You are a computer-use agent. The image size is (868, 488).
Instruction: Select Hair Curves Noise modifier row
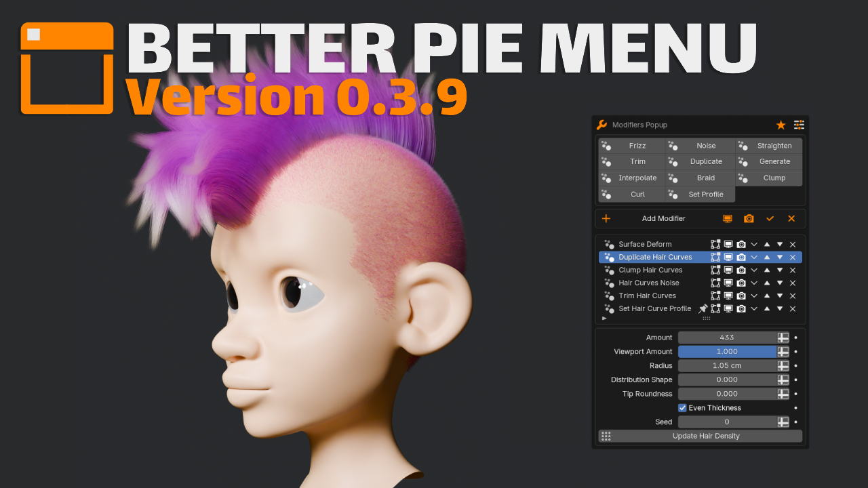pyautogui.click(x=701, y=283)
